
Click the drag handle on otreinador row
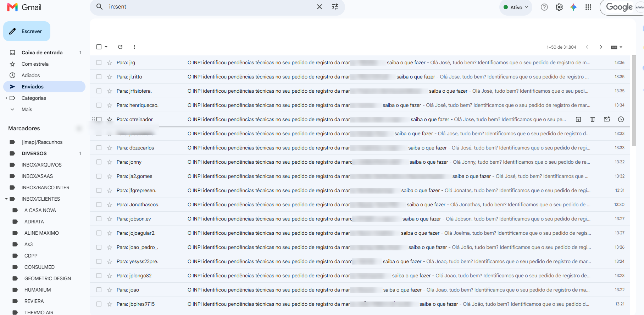coord(94,119)
